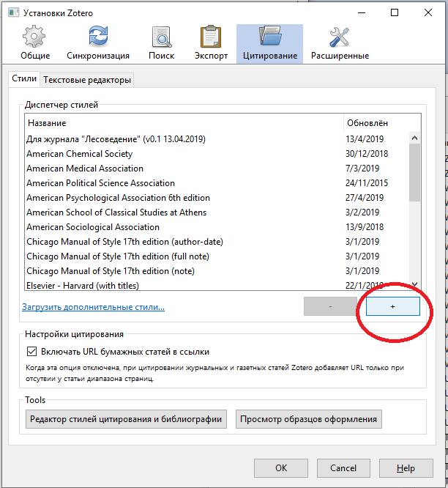Confirm with the OK button
This screenshot has width=448, height=488.
point(281,468)
